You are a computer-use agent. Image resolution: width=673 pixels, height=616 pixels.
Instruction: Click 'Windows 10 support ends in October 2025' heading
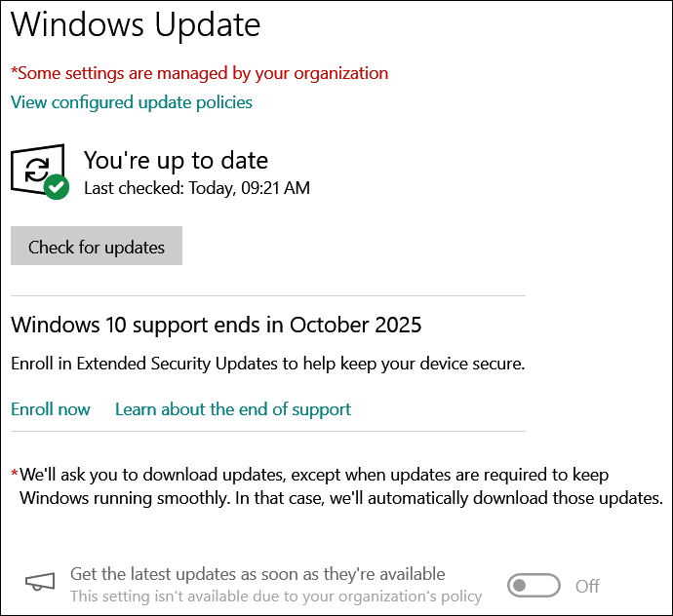click(217, 325)
